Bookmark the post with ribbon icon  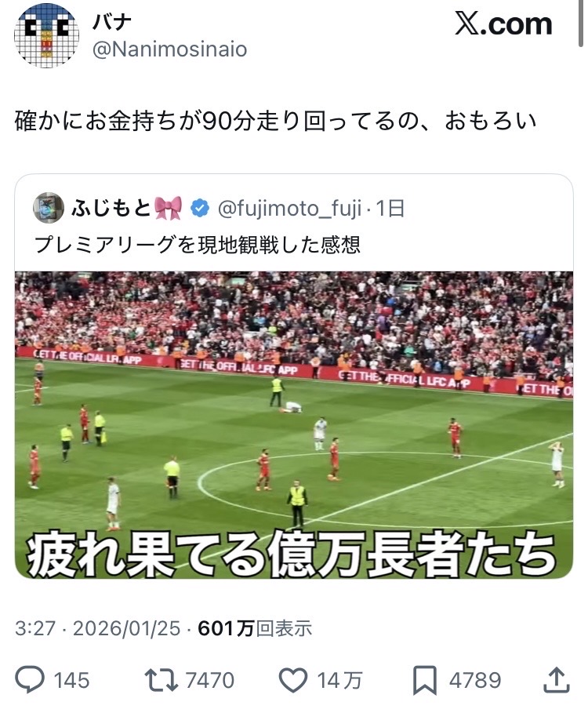click(x=425, y=681)
